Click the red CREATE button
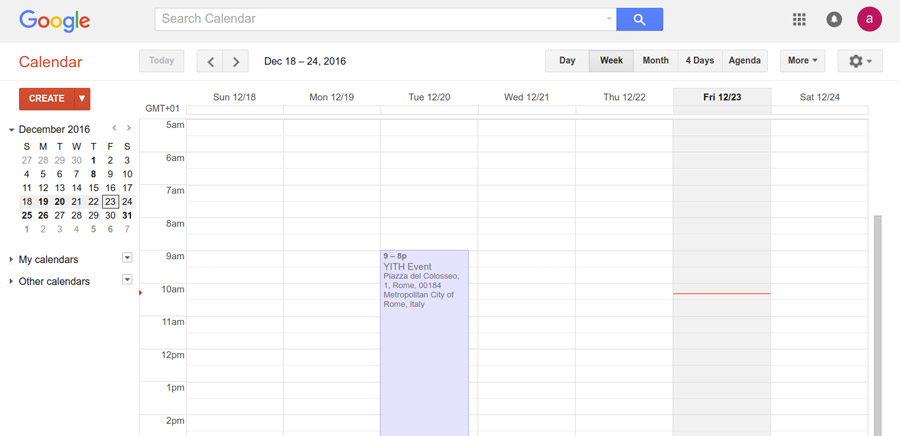 point(47,99)
